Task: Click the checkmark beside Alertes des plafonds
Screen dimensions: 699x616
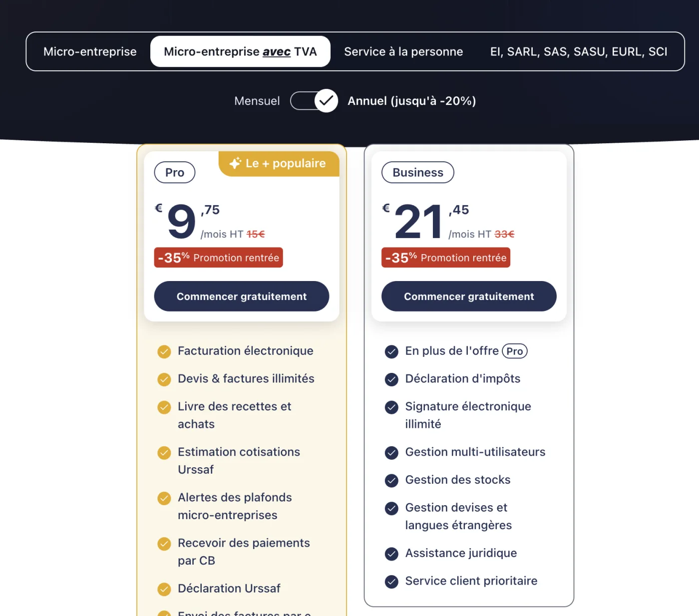Action: click(x=164, y=498)
